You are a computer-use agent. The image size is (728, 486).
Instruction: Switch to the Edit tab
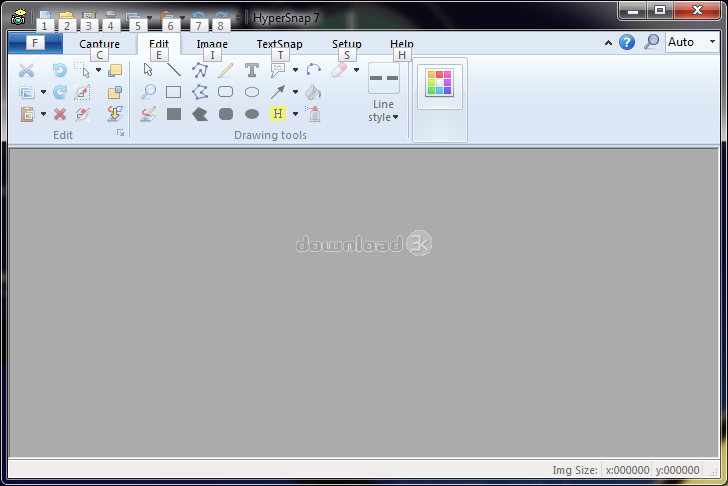[x=159, y=44]
